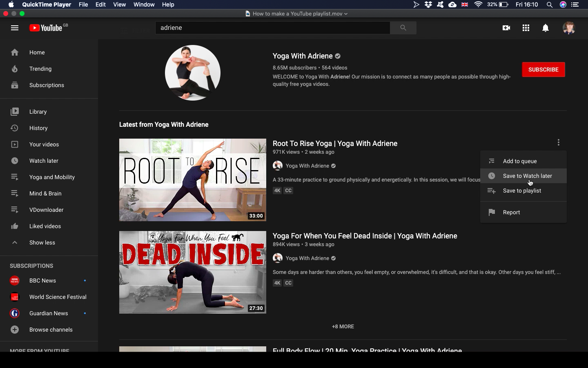Screen dimensions: 588x368
Task: Open Home in the sidebar
Action: (x=49, y=52)
